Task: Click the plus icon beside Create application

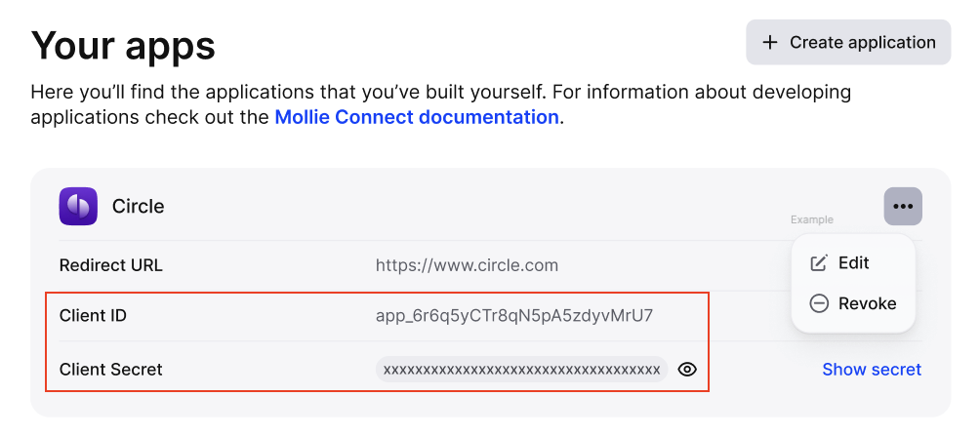Action: click(x=770, y=43)
